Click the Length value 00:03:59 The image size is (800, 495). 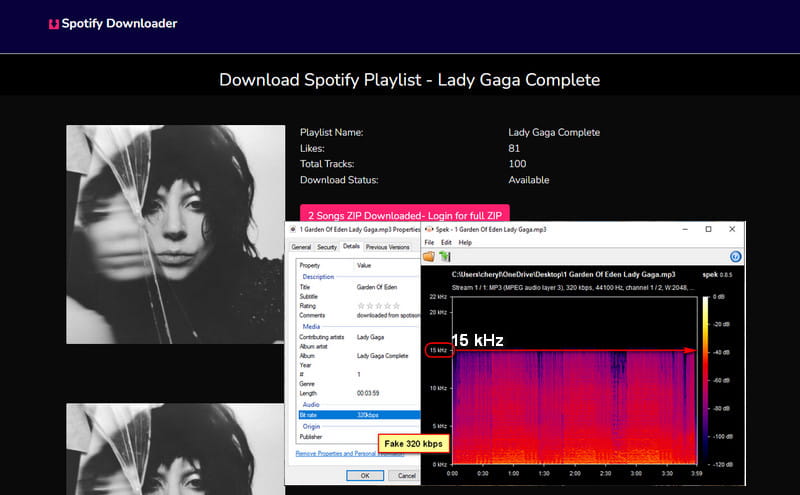point(368,393)
